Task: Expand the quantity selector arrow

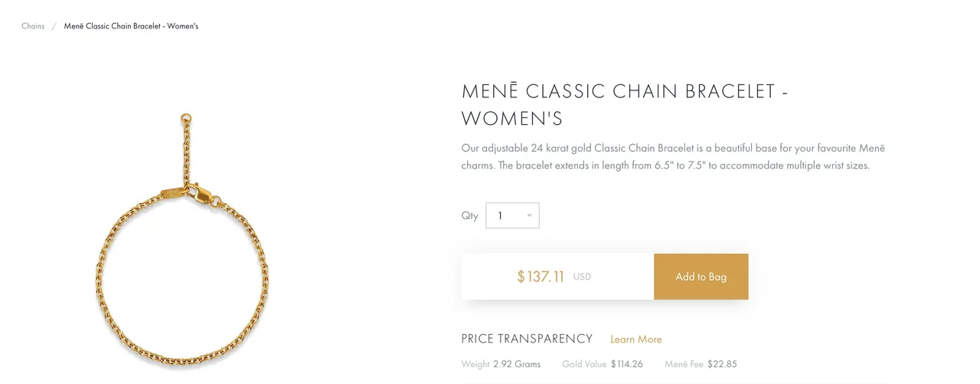Action: click(529, 215)
